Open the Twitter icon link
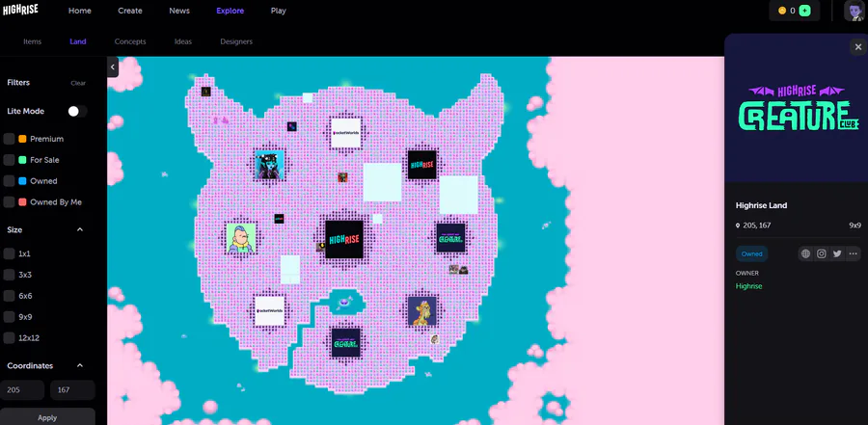868x425 pixels. [x=837, y=253]
